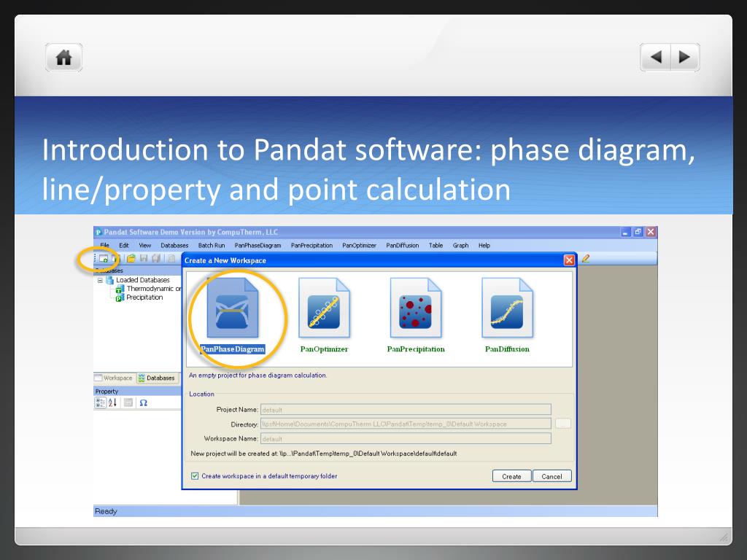
Task: Open the PanDiffusion menu
Action: 403,245
